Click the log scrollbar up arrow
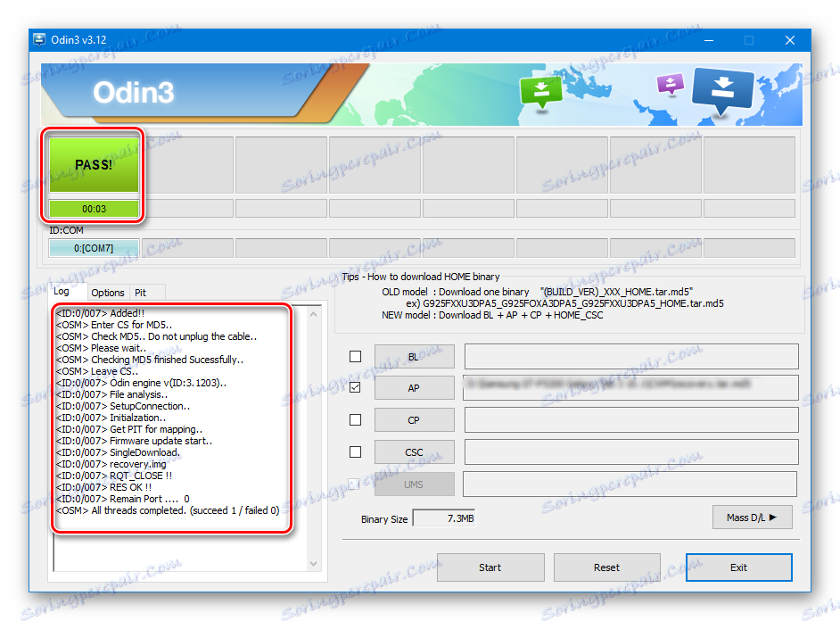Viewport: 840px width, 621px height. click(x=313, y=315)
